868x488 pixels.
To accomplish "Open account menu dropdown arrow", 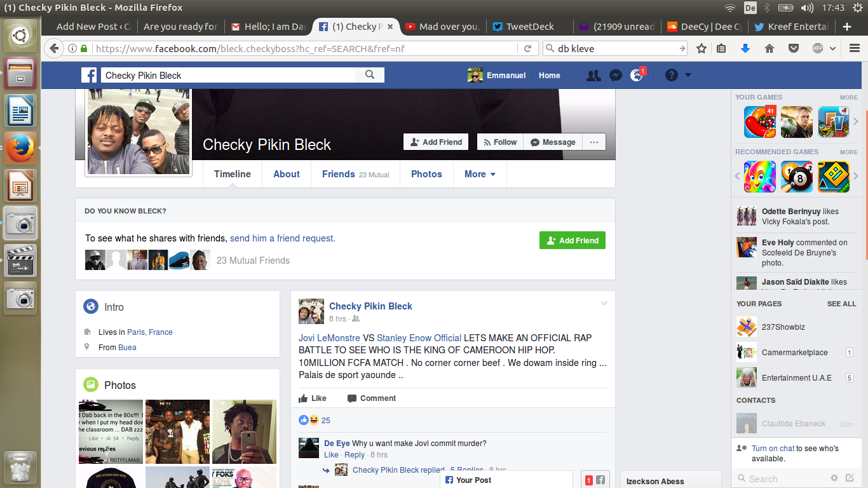I will [688, 75].
